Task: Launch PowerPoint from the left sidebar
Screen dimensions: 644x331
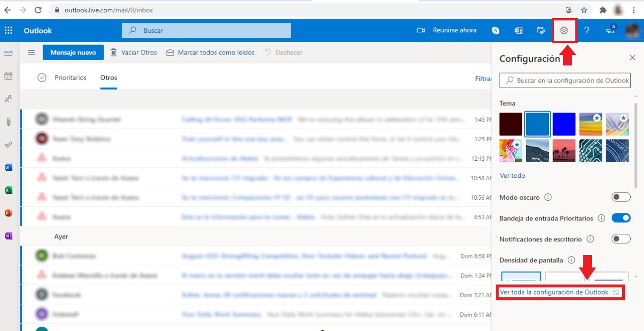Action: (8, 213)
